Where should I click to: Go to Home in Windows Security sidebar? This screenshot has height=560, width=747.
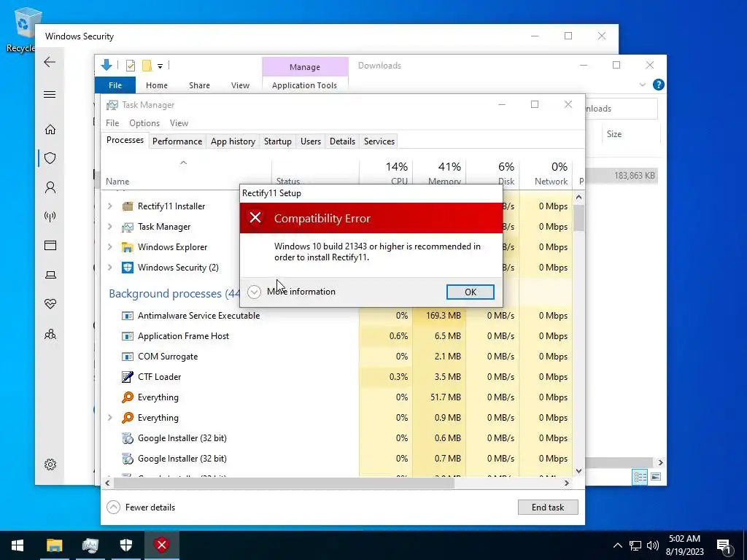50,130
